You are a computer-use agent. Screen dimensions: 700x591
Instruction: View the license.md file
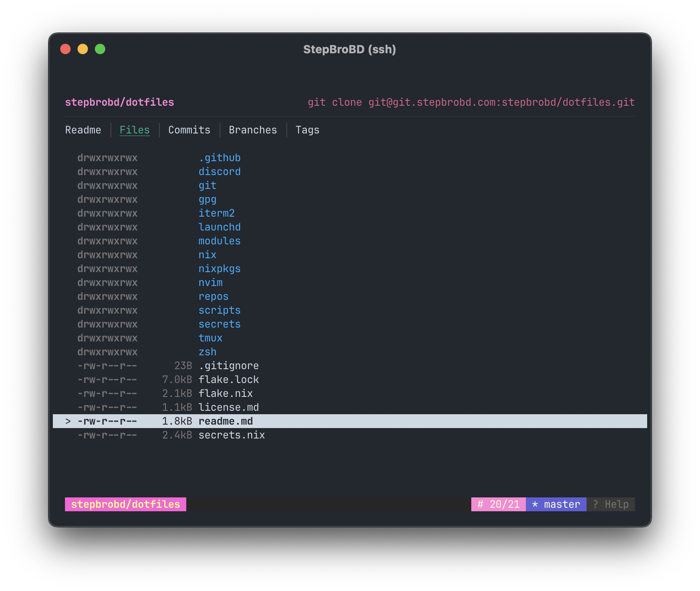(229, 407)
